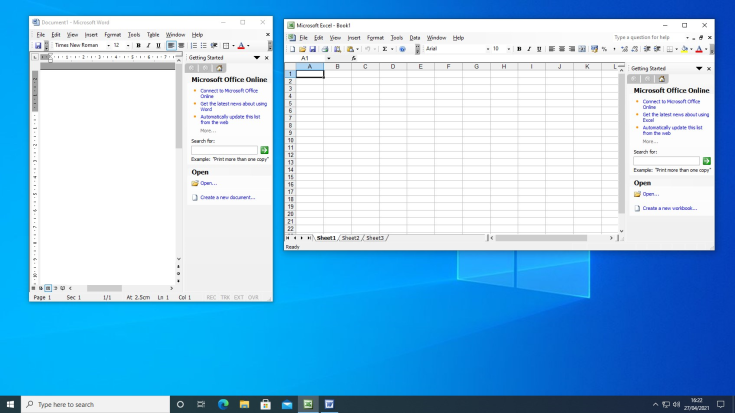735x413 pixels.
Task: Click 'Create a new workbook...' link
Action: coord(669,208)
